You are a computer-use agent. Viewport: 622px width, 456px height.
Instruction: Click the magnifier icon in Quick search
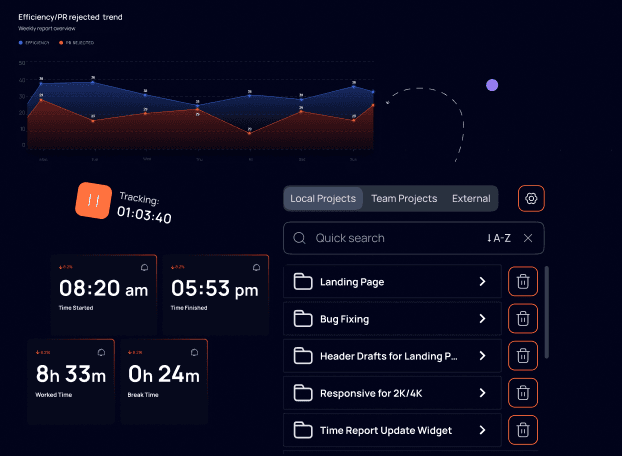point(299,238)
